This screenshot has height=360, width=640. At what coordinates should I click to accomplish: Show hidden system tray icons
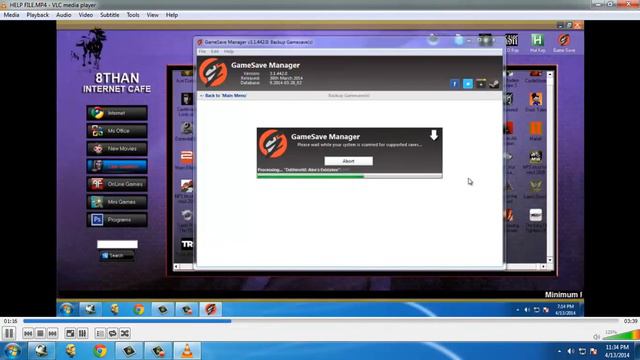pyautogui.click(x=559, y=351)
